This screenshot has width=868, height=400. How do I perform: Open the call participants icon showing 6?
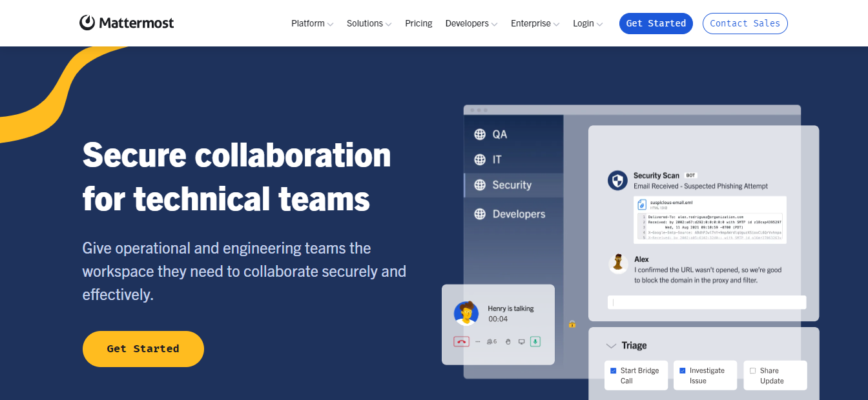point(491,342)
